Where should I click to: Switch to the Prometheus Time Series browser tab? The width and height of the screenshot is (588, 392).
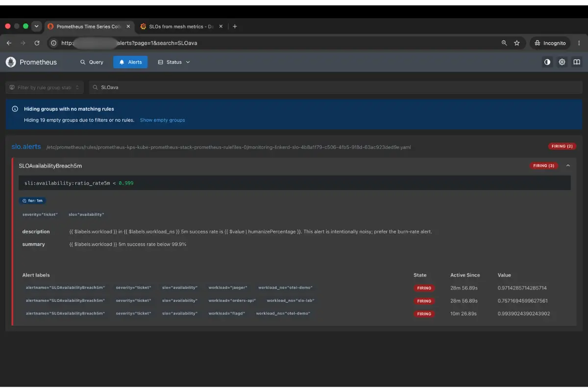point(90,26)
